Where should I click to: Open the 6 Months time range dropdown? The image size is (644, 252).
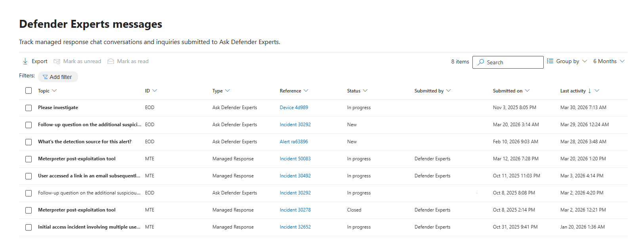(609, 61)
